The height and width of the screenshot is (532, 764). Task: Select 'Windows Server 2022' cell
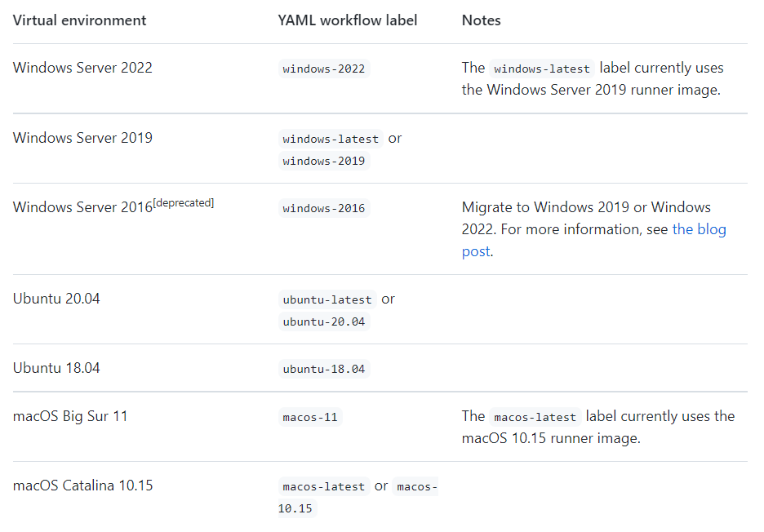tap(82, 68)
